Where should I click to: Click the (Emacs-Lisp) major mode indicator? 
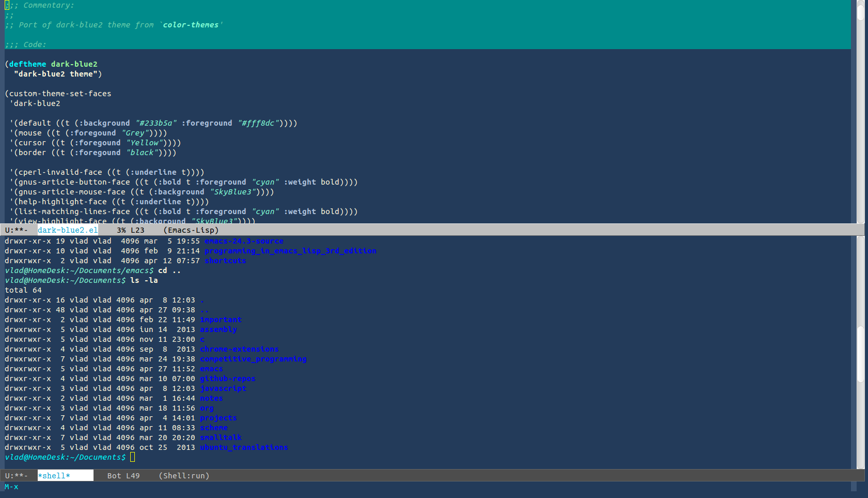coord(191,230)
